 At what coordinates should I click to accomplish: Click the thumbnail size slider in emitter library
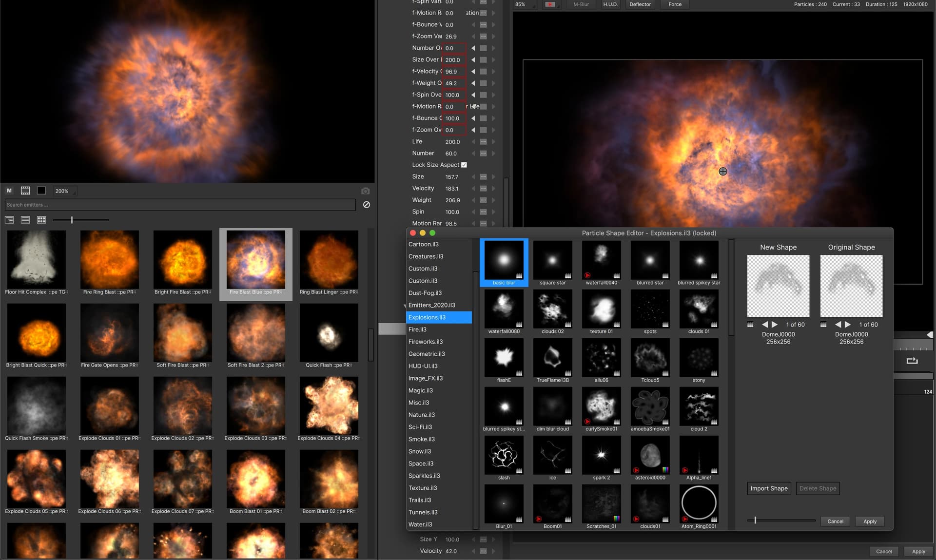pos(72,220)
